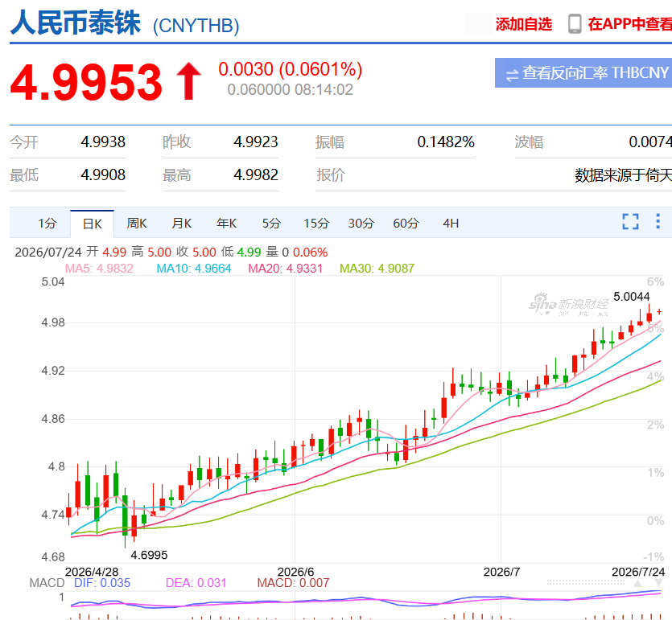The width and height of the screenshot is (672, 620).
Task: Click the 振幅 value 0.1482%
Action: [446, 142]
